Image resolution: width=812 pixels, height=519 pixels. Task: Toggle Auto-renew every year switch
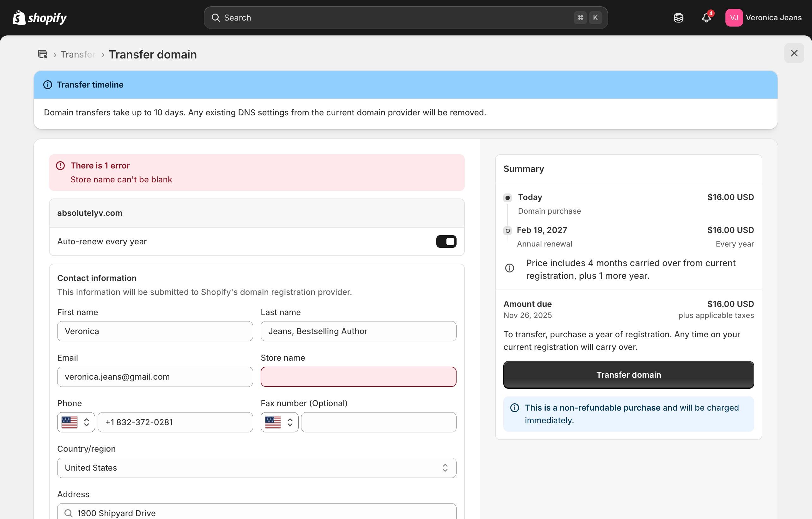click(446, 241)
